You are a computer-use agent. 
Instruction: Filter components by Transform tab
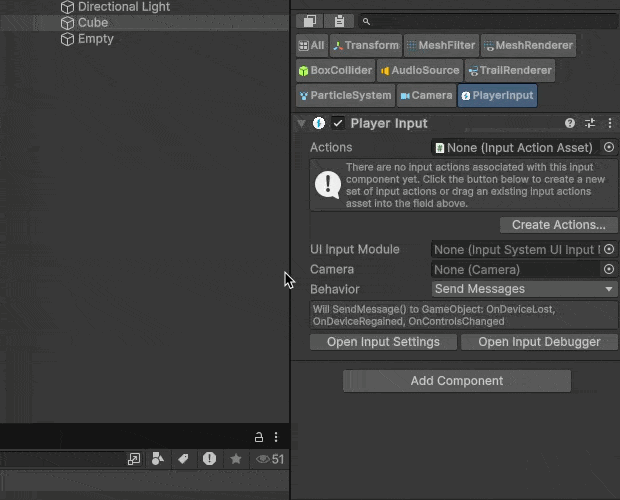(366, 45)
